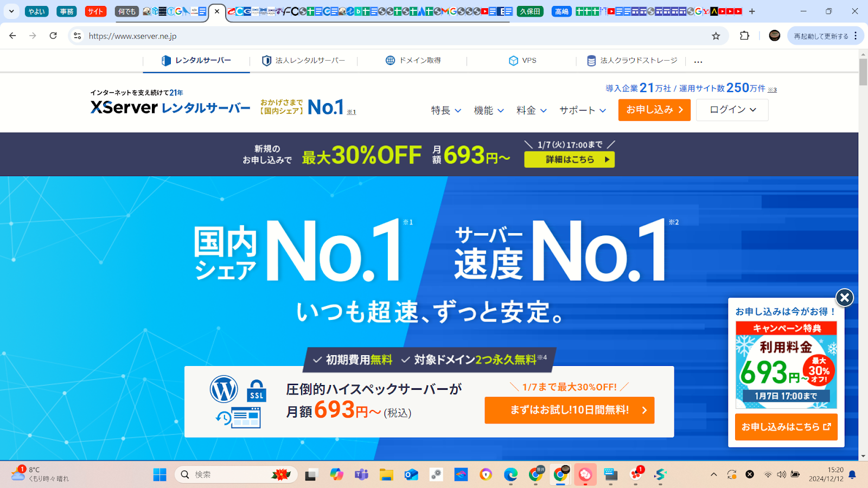Expand the 機能 navigation menu
868x488 pixels.
pos(489,110)
